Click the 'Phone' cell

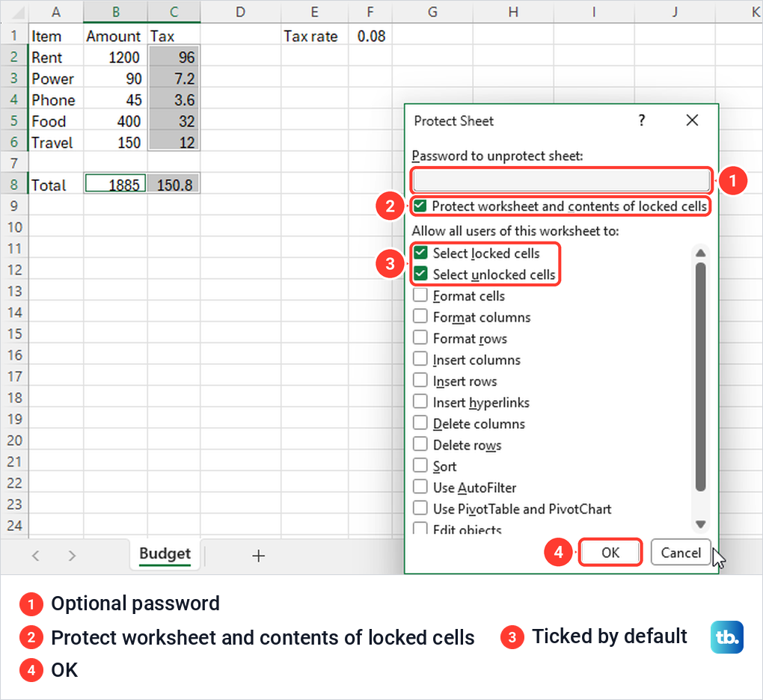[56, 99]
